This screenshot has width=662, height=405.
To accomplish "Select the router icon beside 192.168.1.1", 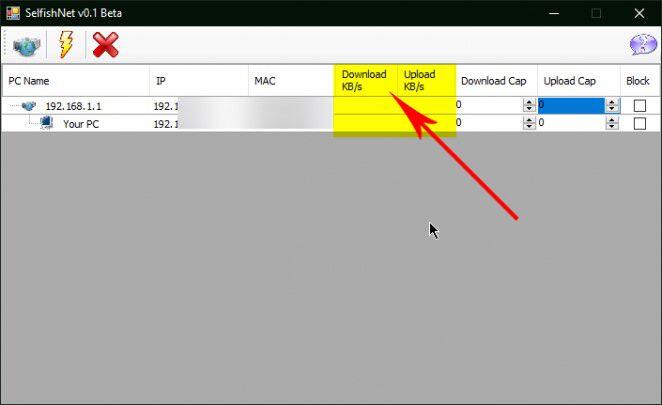I will [29, 106].
